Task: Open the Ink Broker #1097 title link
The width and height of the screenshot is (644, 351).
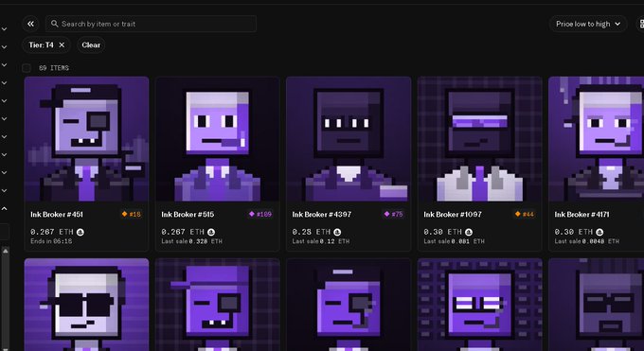Action: pos(453,215)
